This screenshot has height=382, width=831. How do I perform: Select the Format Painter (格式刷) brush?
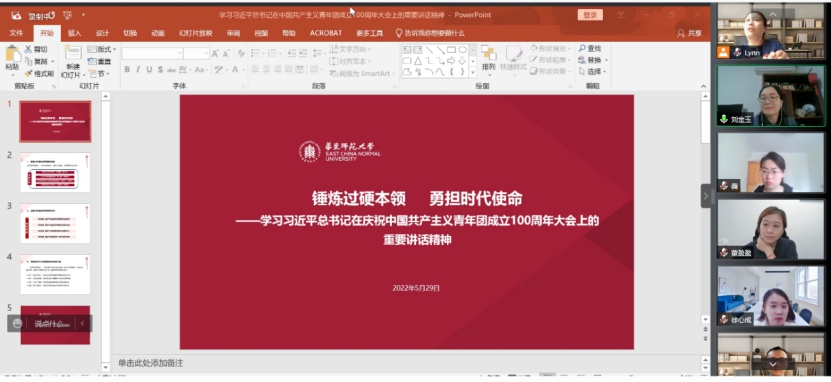click(29, 74)
